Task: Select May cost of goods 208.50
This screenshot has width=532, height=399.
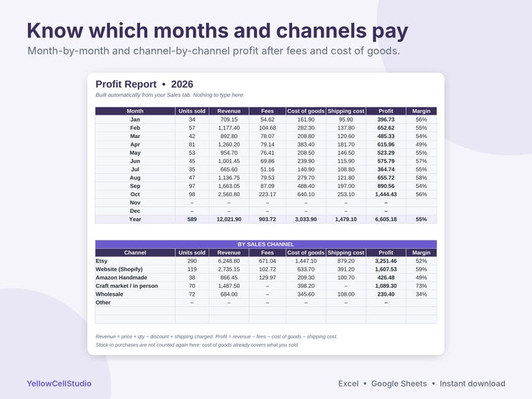Action: 306,153
